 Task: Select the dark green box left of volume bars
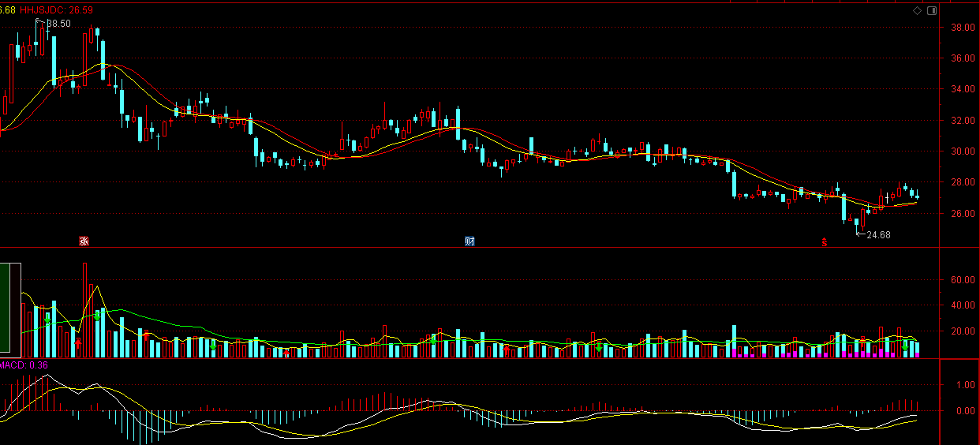(9, 308)
